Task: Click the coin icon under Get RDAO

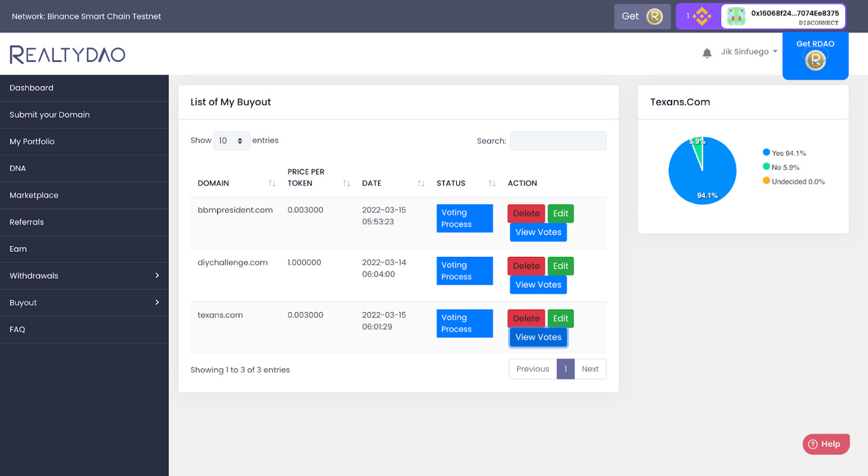Action: click(x=815, y=60)
